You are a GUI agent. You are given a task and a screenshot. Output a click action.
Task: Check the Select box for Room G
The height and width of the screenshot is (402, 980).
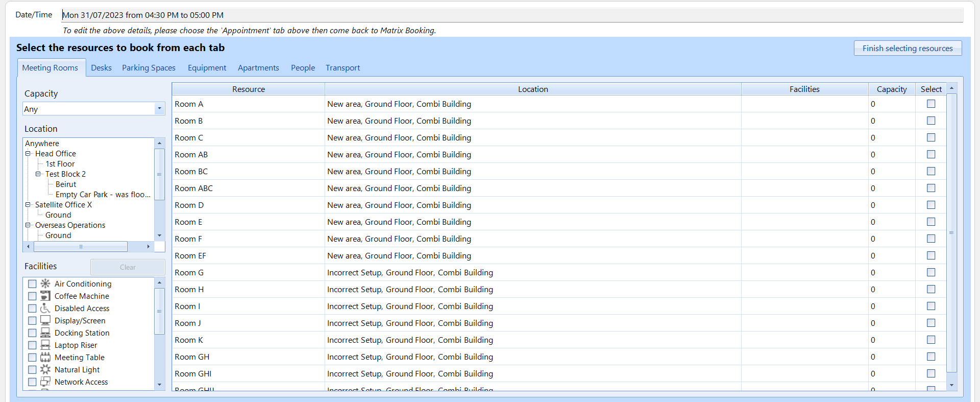point(931,272)
